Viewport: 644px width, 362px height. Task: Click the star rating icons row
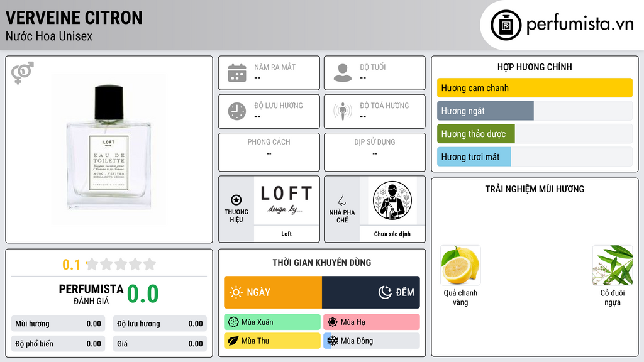(121, 264)
